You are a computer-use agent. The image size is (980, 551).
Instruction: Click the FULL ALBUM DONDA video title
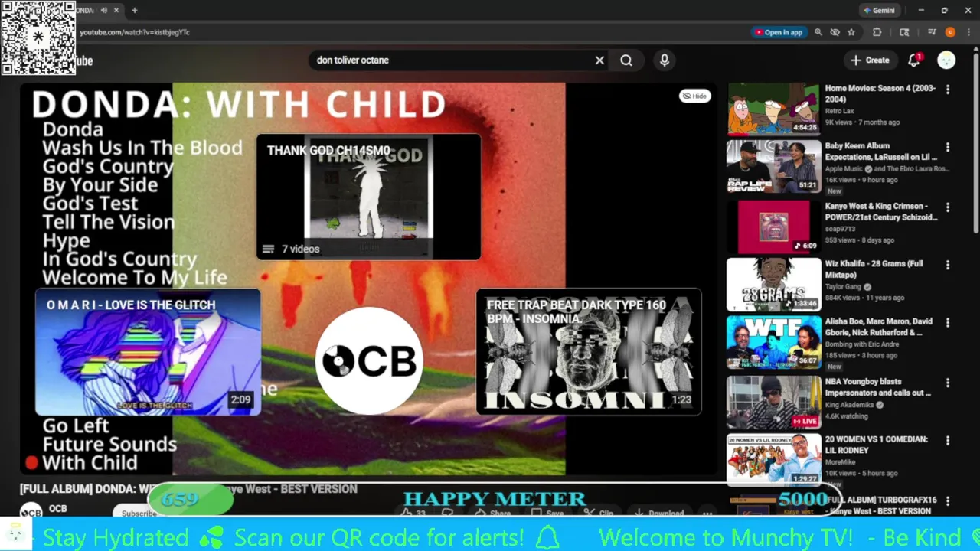pos(188,489)
